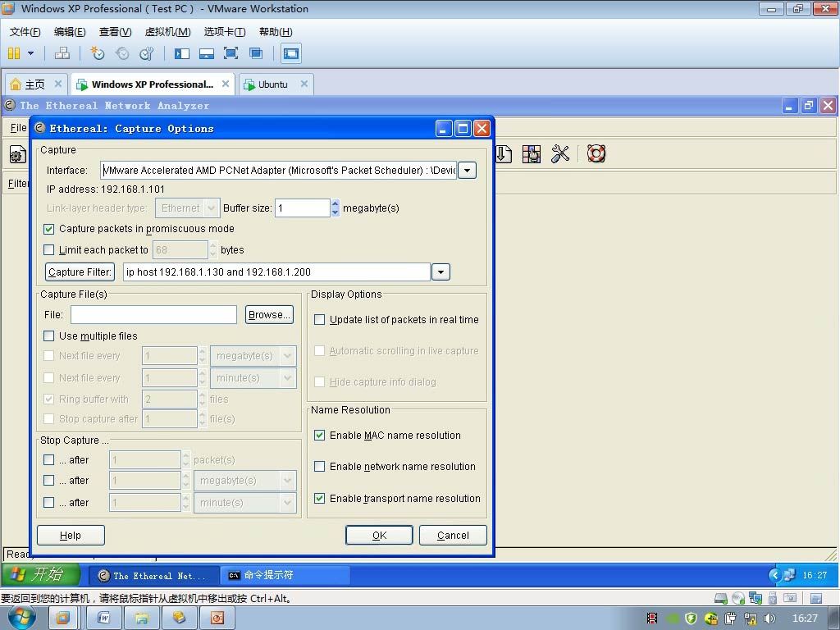
Task: Enable Use multiple files checkbox
Action: (x=48, y=336)
